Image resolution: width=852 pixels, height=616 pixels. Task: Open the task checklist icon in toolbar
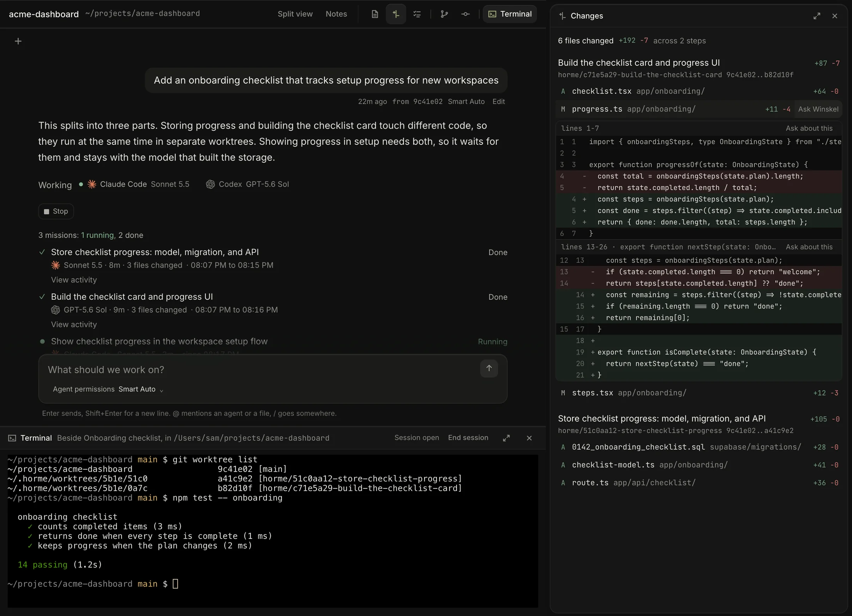point(417,14)
